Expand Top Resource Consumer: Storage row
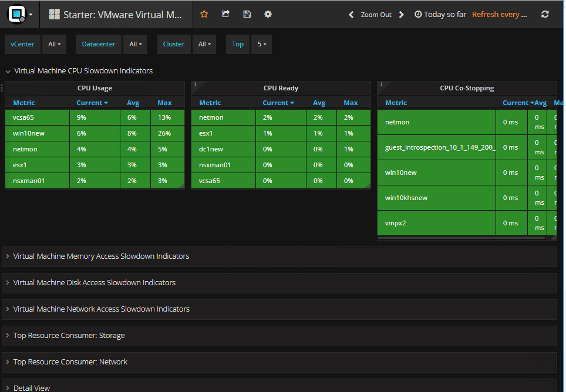 69,336
